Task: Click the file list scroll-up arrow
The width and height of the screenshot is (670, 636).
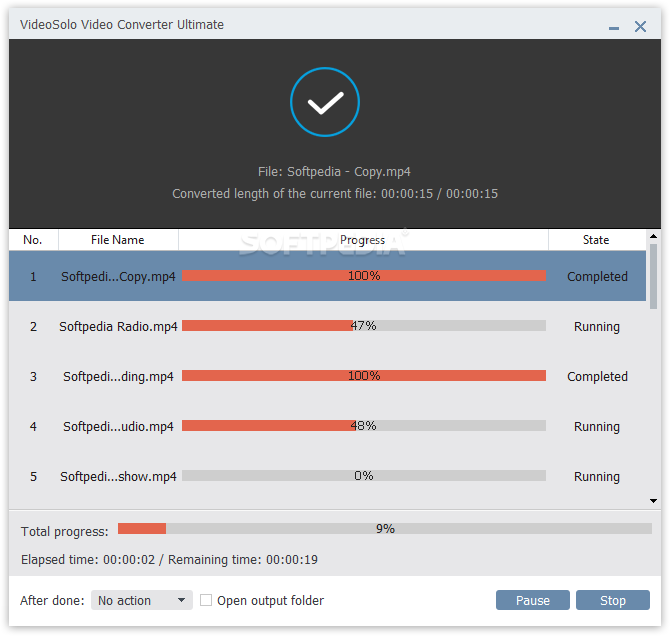Action: click(653, 236)
